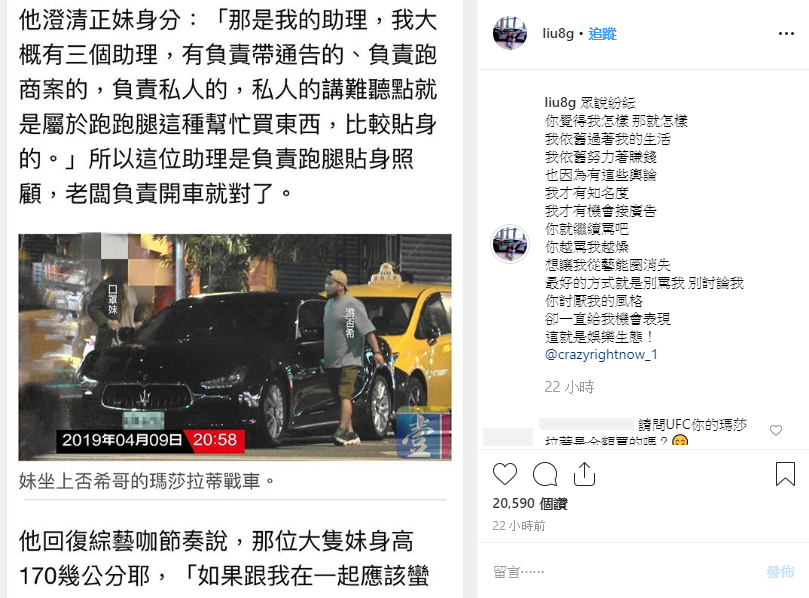Open the liu8g username in caption
Viewport: 809px width, 598px height.
pos(560,103)
